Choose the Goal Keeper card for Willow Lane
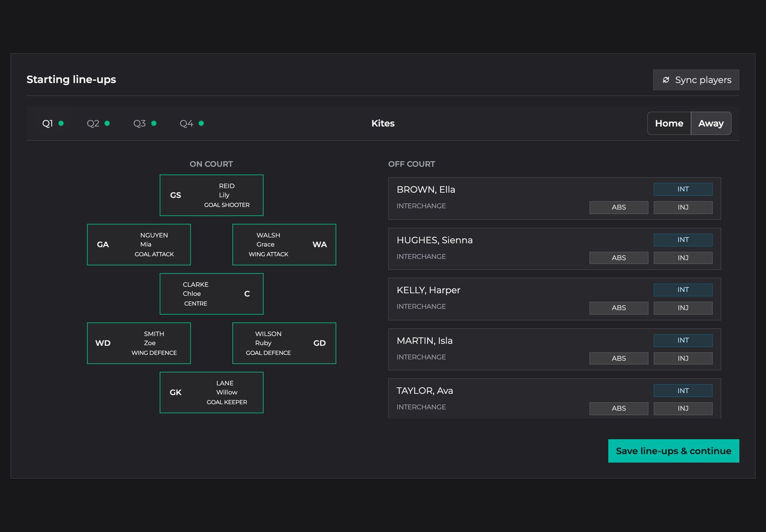This screenshot has height=532, width=766. [x=212, y=392]
